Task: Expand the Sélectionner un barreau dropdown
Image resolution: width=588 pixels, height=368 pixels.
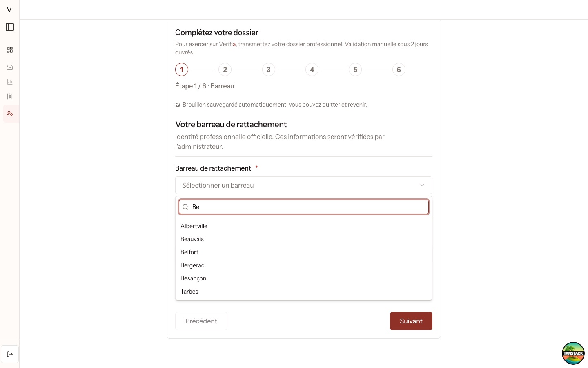Action: [x=304, y=185]
